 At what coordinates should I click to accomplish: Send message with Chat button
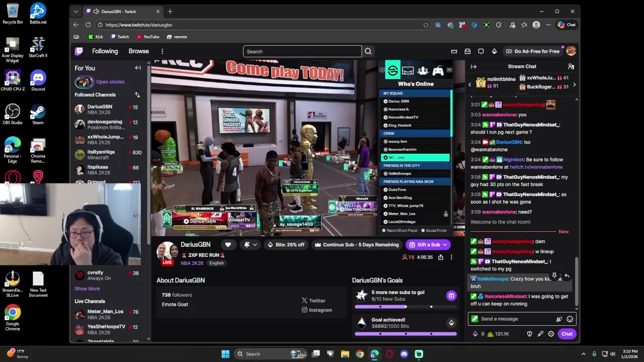pyautogui.click(x=567, y=334)
